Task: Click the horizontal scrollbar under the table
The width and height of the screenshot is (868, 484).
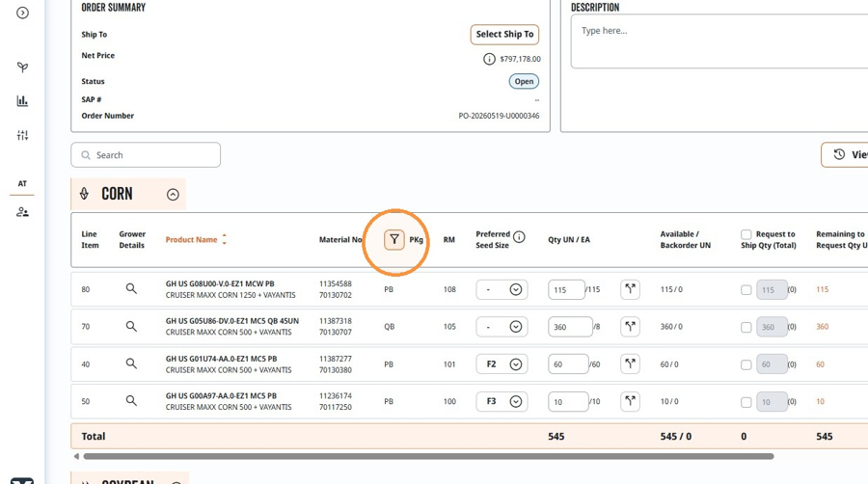Action: [428, 456]
